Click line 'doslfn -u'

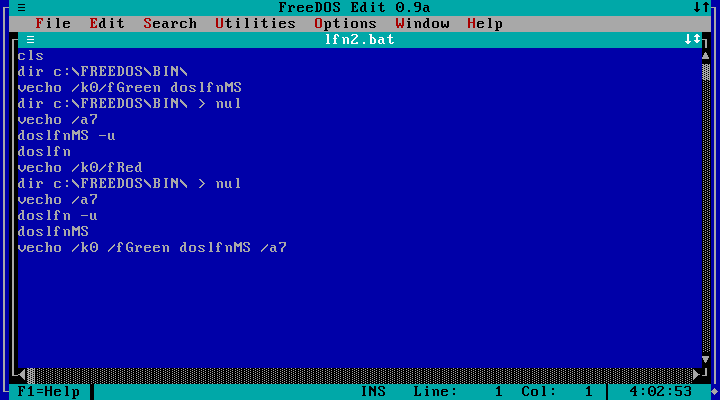click(x=57, y=216)
